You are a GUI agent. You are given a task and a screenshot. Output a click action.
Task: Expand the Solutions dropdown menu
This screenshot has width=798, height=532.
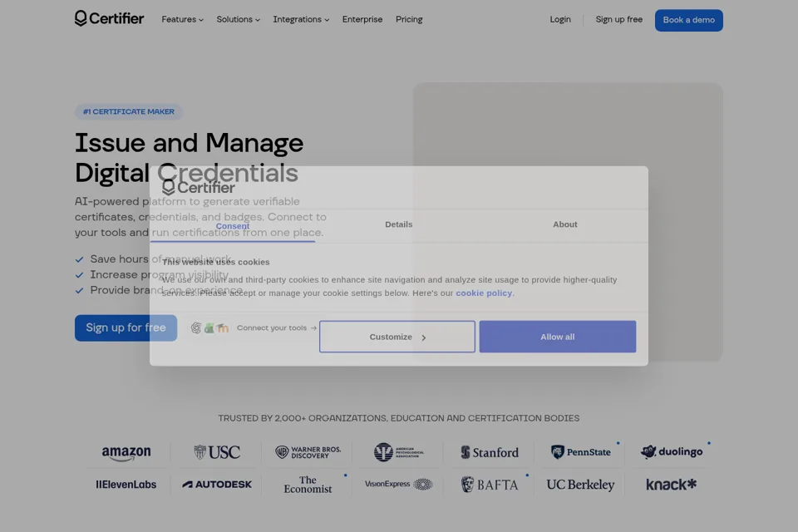tap(239, 19)
